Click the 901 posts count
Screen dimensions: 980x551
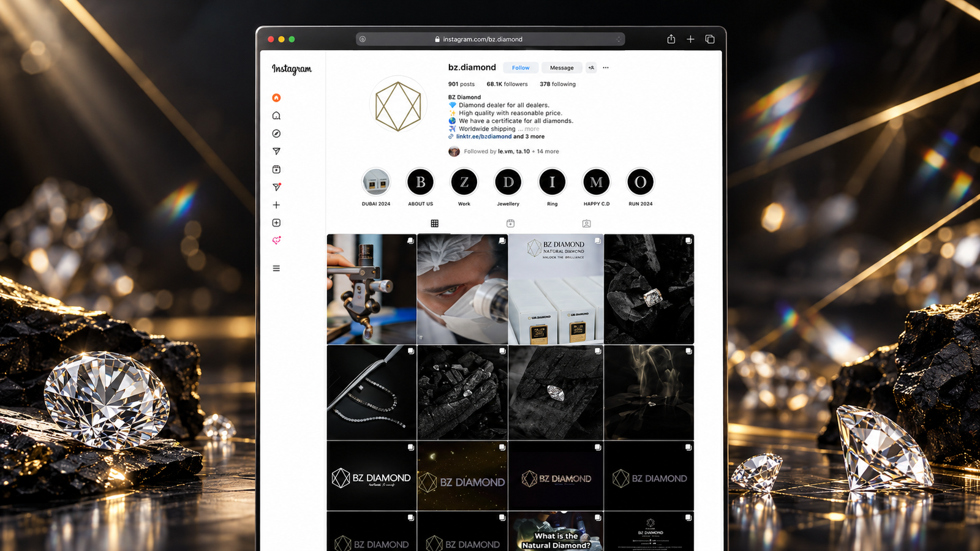[x=461, y=84]
